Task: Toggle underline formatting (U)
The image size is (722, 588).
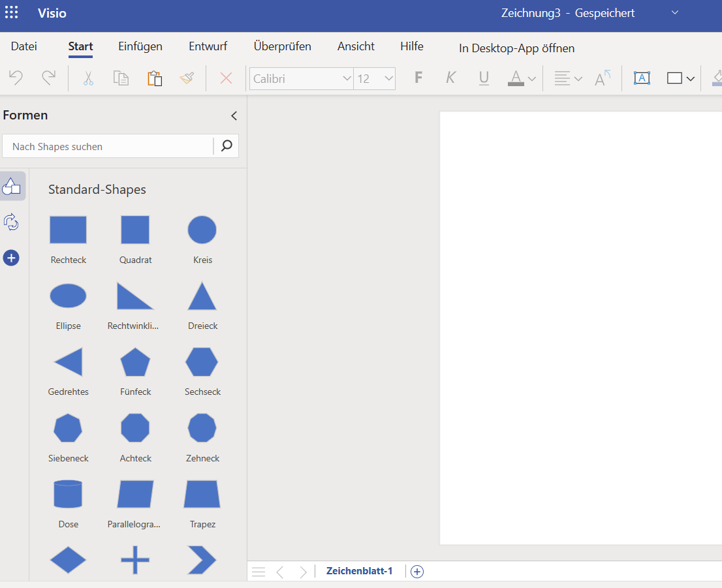Action: coord(484,78)
